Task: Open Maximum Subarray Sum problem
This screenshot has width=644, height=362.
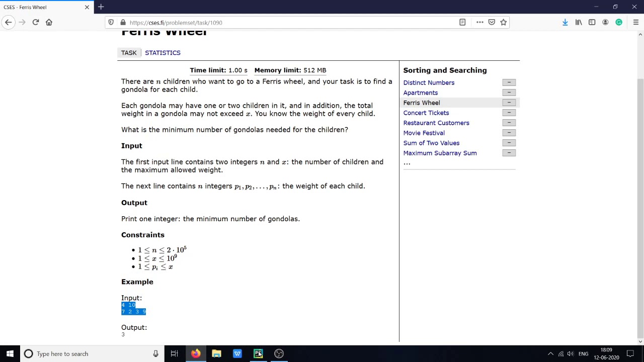Action: click(x=440, y=153)
